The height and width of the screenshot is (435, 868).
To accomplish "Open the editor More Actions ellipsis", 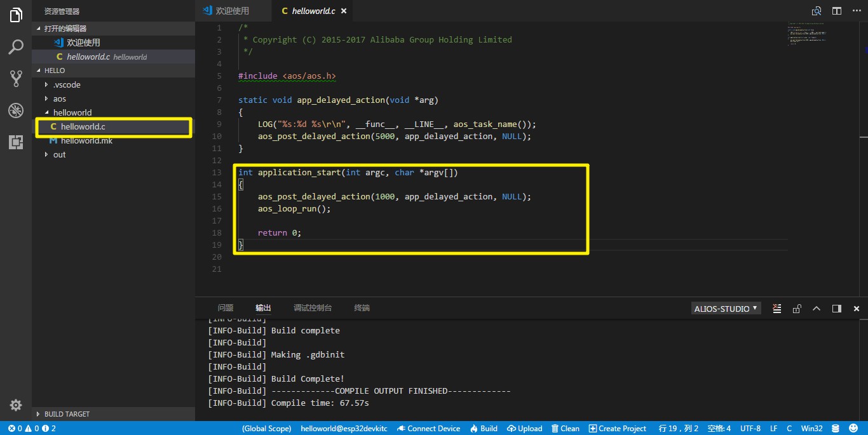I will point(856,11).
